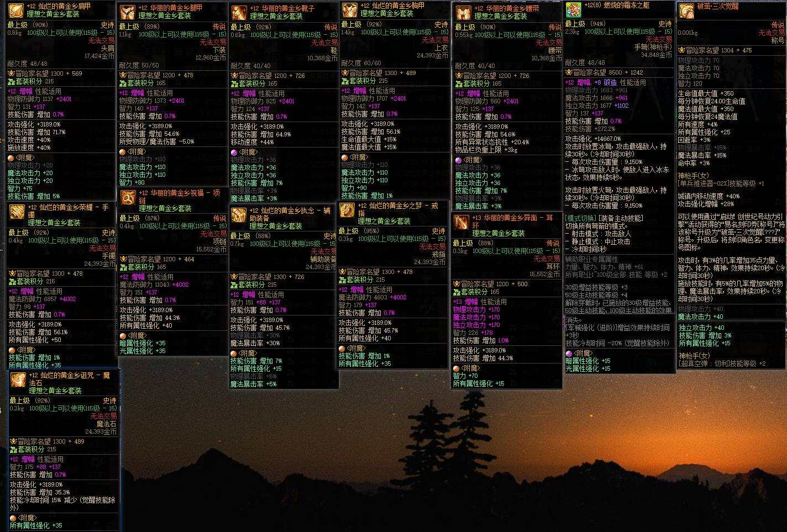This screenshot has height=532, width=787.
Task: Click the purple enchant orb on 腰带 〈附魔〉
Action: click(x=458, y=160)
